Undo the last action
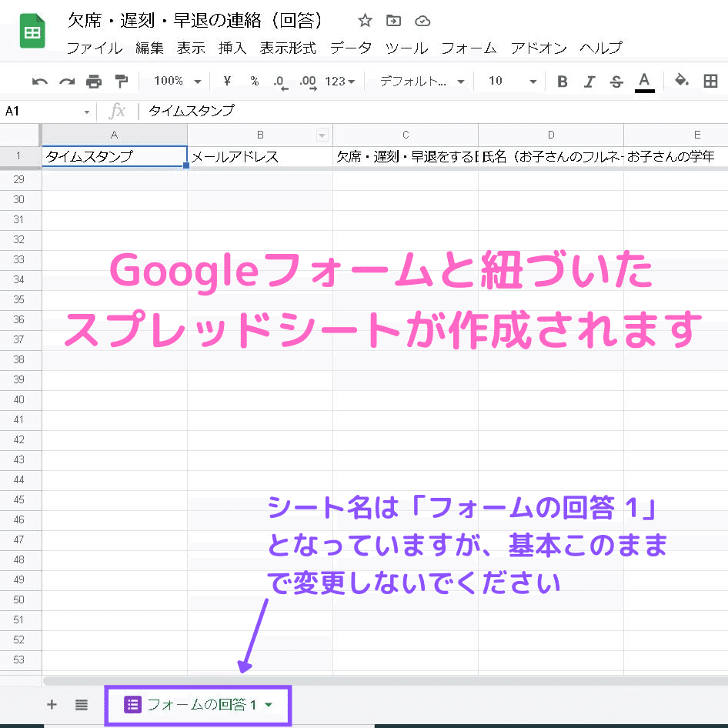The image size is (728, 728). click(x=39, y=82)
